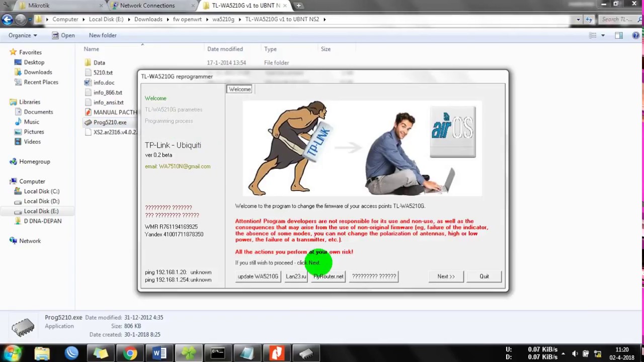
Task: Sort files by Date modified column
Action: pos(225,49)
